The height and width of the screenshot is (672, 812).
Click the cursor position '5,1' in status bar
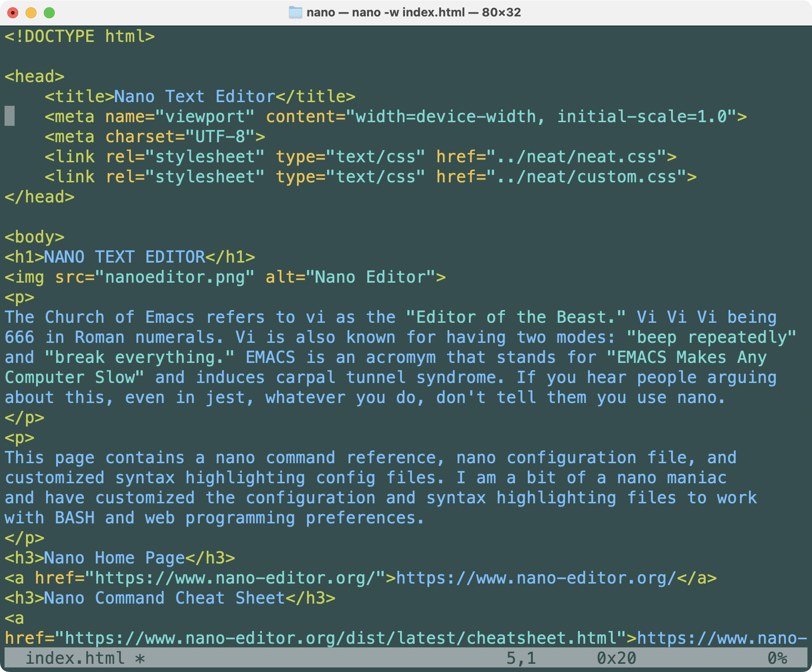521,658
